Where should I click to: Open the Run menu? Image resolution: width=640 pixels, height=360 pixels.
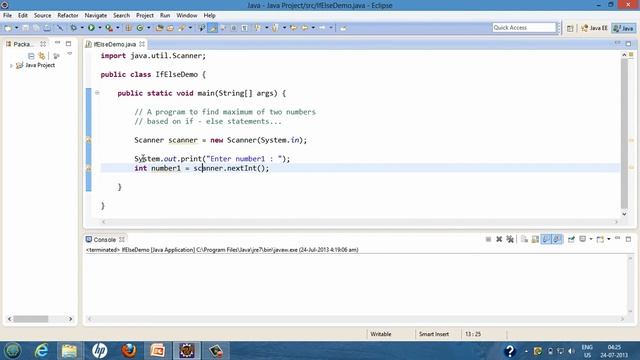pos(165,15)
